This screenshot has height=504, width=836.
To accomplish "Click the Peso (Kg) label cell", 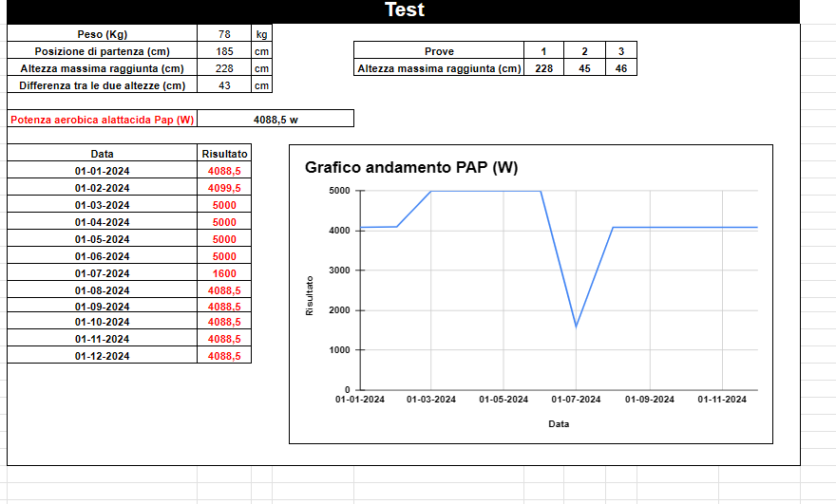I will coord(102,33).
